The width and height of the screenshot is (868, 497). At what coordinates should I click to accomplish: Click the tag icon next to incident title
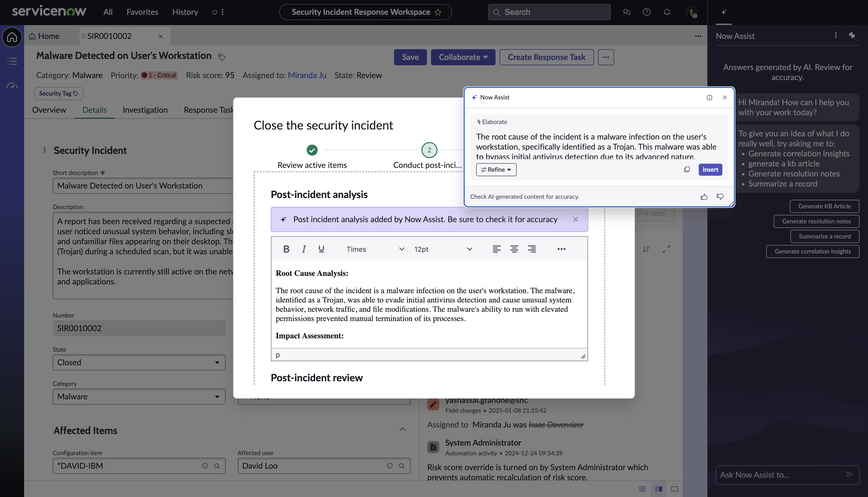[222, 57]
